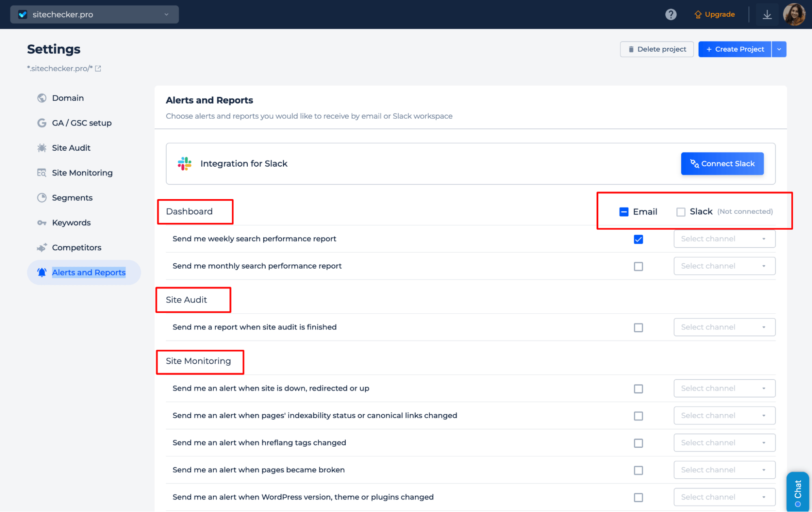Open Site Monitoring settings in sidebar

pos(82,173)
